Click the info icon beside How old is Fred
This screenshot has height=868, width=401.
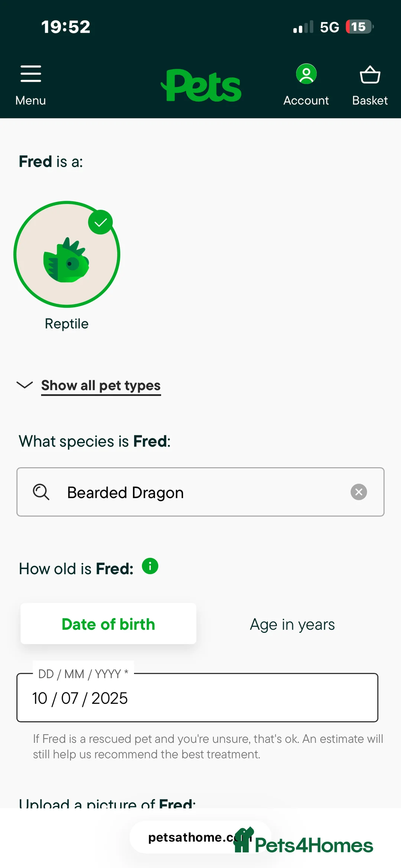click(x=150, y=566)
